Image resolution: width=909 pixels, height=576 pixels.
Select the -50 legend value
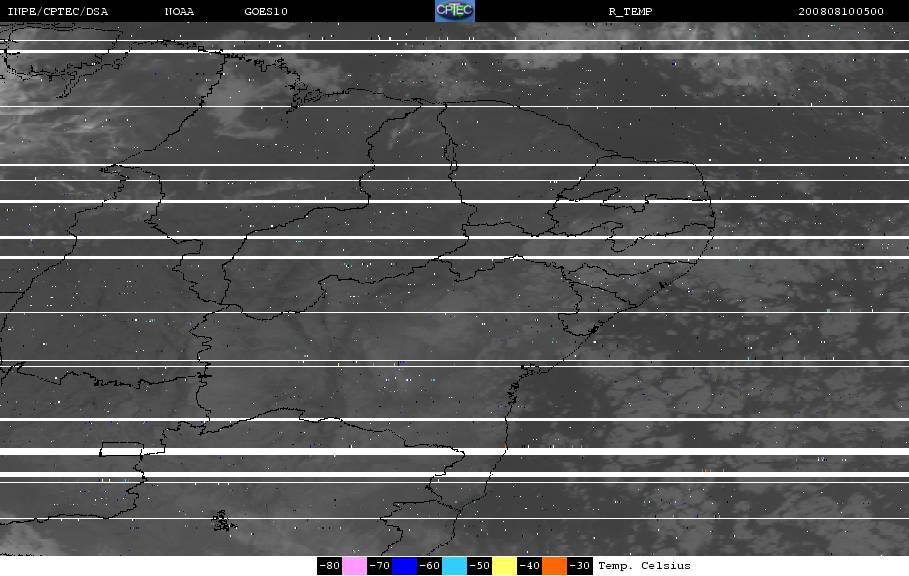point(479,566)
